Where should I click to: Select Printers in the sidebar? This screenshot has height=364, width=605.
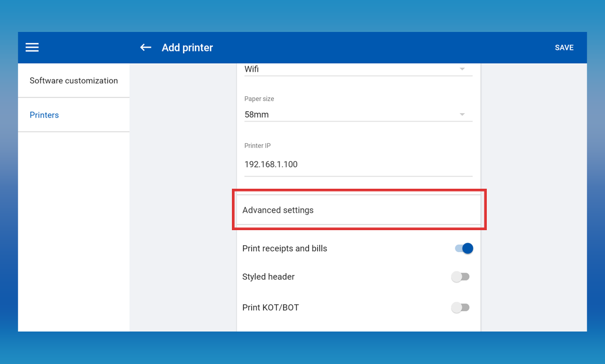click(x=44, y=115)
